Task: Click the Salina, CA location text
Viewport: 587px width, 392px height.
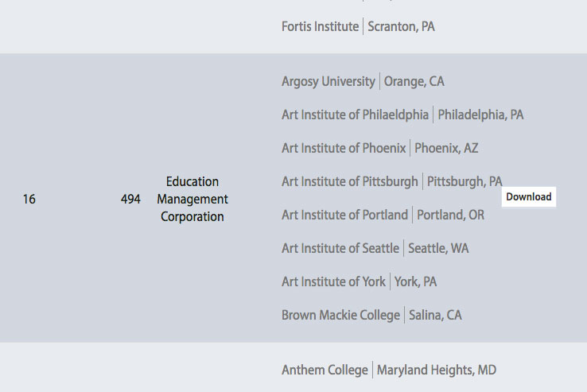Action: tap(435, 315)
